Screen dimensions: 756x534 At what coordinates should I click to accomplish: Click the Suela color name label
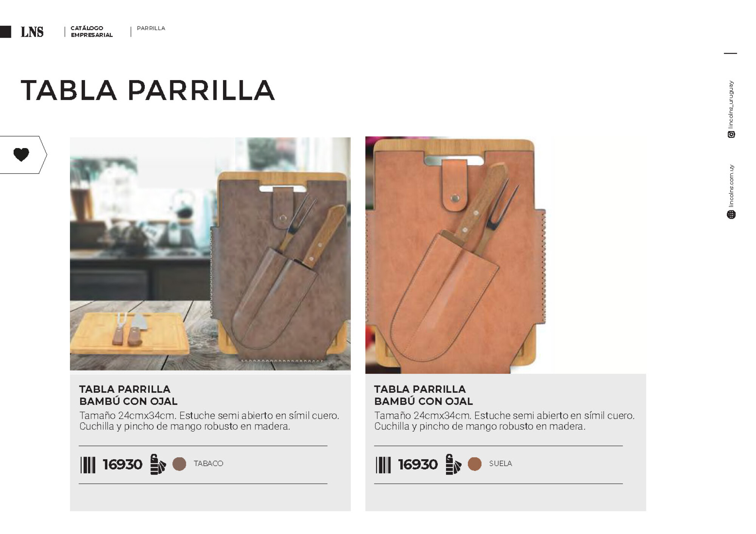pyautogui.click(x=500, y=463)
